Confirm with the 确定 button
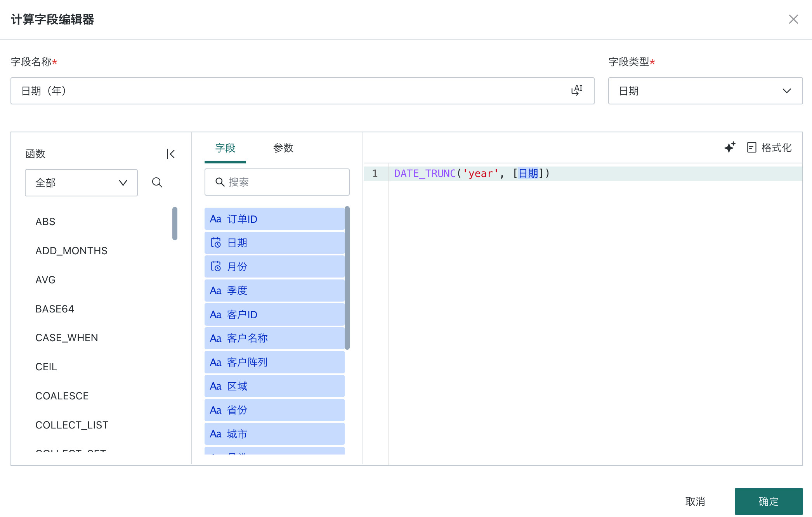Screen dimensions: 812x517 click(x=769, y=501)
